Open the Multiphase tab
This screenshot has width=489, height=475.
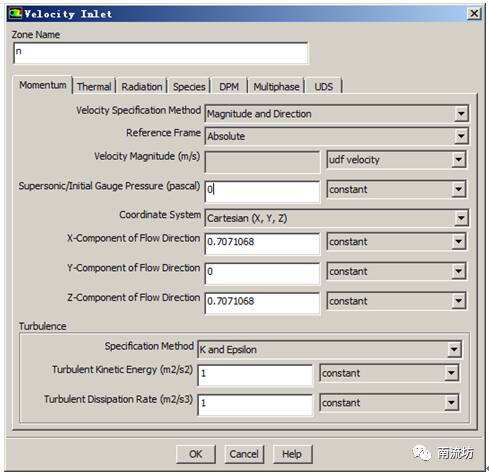coord(276,87)
